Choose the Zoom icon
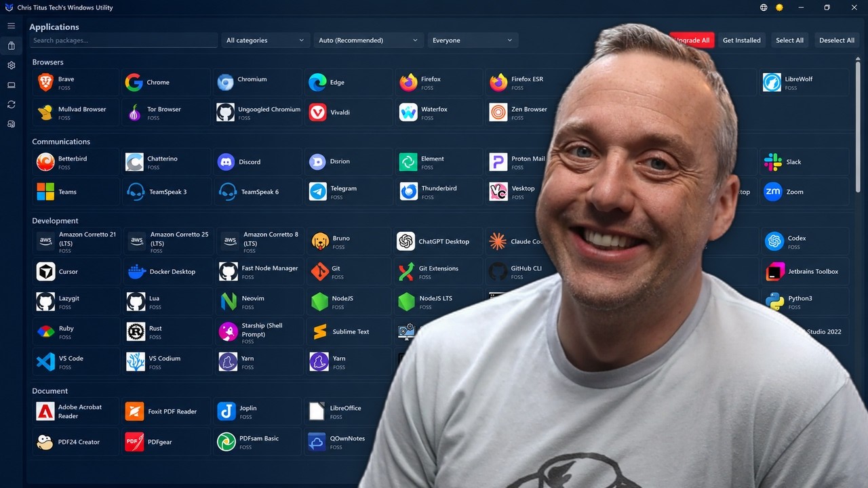868x488 pixels. coord(773,192)
